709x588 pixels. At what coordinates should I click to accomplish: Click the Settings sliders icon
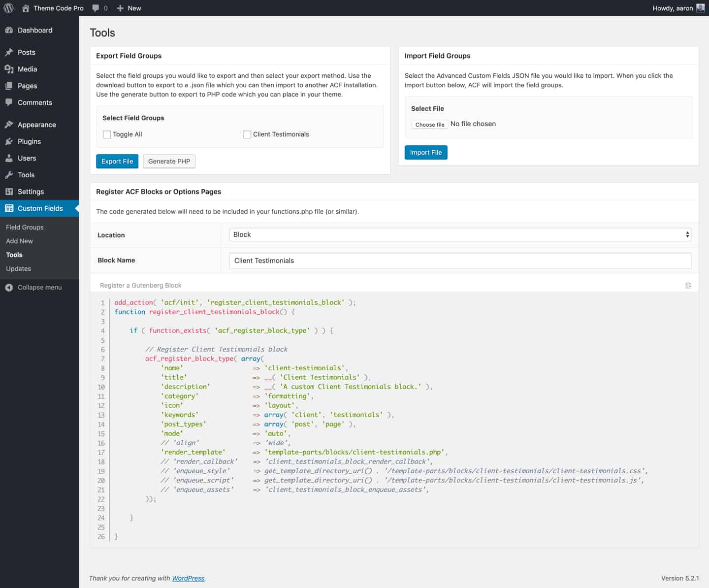point(9,192)
